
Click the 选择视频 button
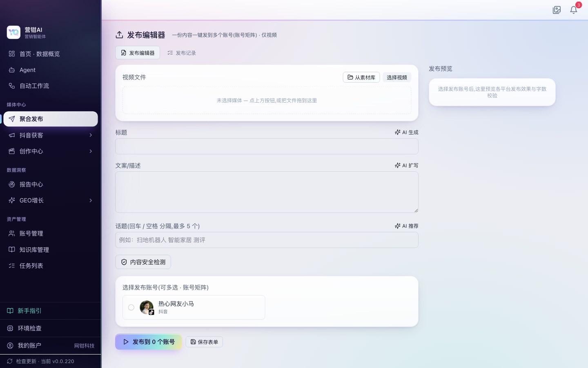(397, 77)
